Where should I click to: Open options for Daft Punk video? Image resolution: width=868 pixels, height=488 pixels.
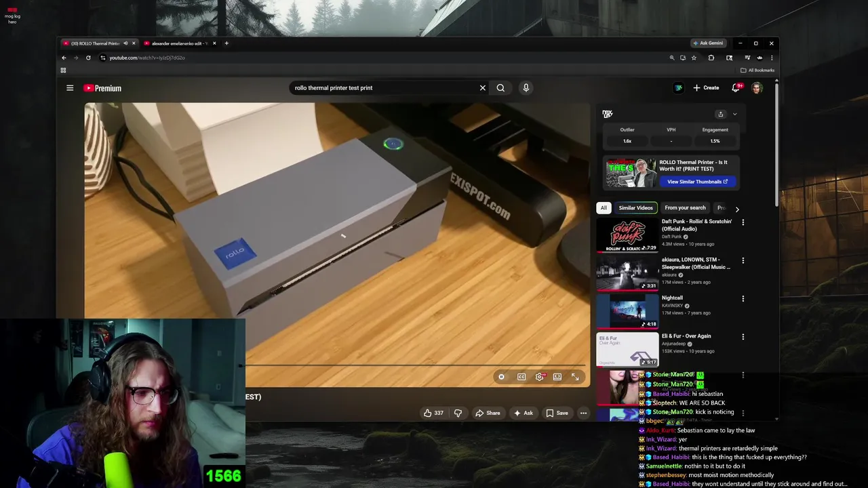pyautogui.click(x=743, y=222)
